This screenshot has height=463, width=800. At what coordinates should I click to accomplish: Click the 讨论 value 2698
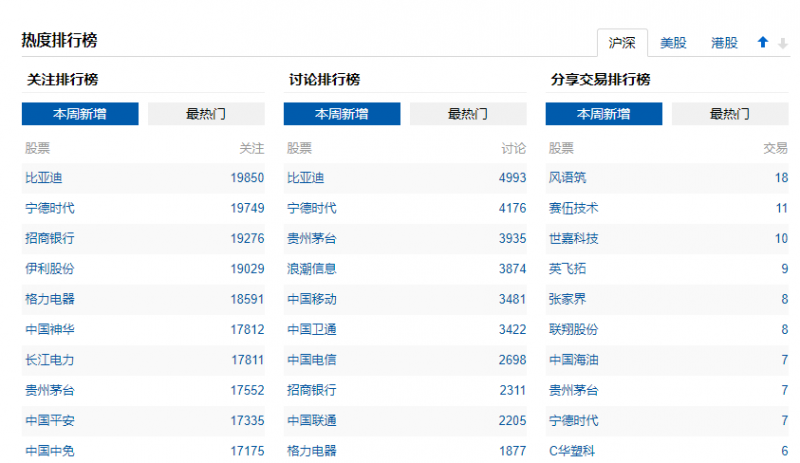click(x=512, y=360)
